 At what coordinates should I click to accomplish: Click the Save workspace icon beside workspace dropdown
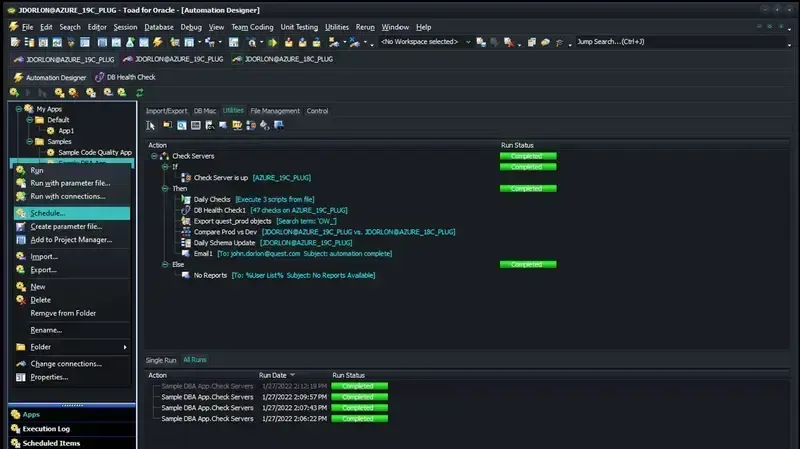click(x=481, y=42)
